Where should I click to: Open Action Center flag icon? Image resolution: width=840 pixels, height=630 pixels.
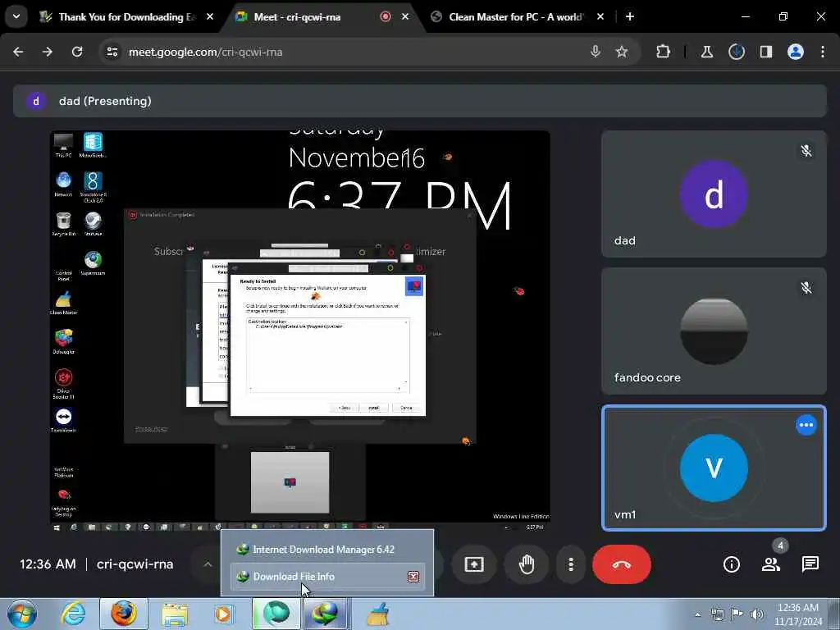(x=737, y=614)
